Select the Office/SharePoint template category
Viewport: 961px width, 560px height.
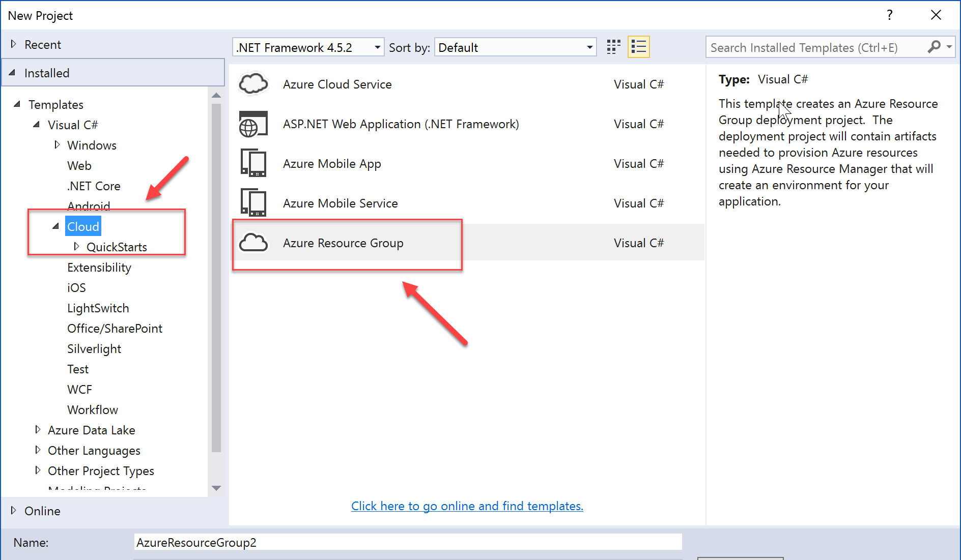point(115,329)
